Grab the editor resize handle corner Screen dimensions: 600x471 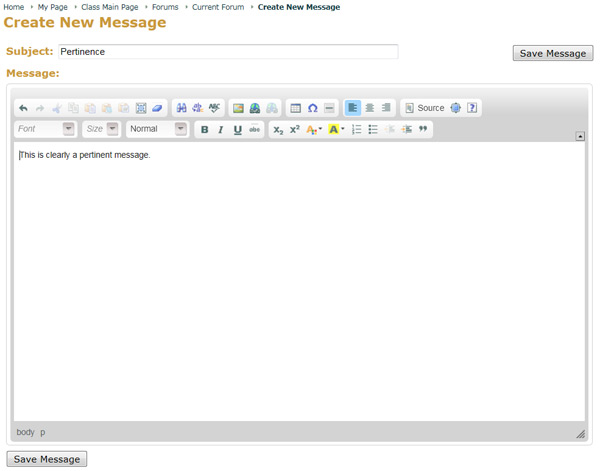coord(580,434)
